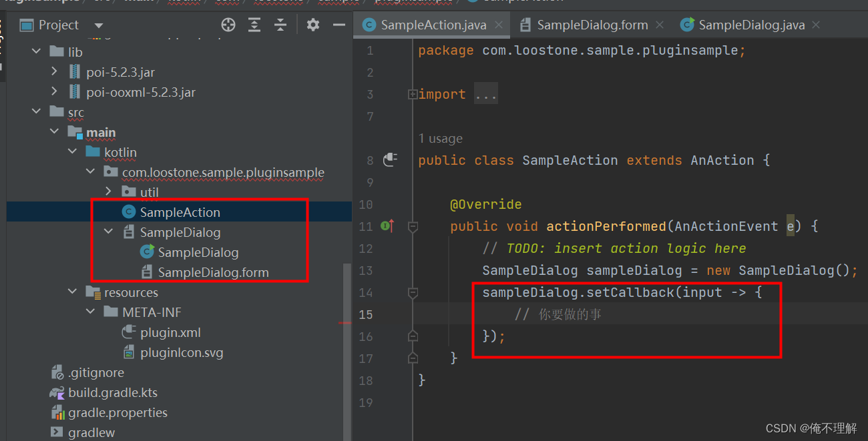Open plugin.xml in project tree
This screenshot has height=441, width=868.
(170, 332)
